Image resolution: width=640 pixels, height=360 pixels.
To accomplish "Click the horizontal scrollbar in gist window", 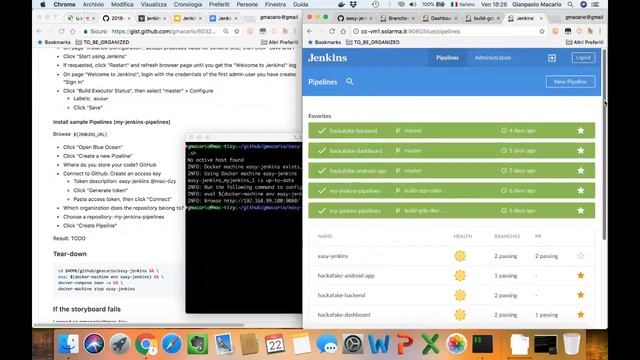I will [139, 325].
